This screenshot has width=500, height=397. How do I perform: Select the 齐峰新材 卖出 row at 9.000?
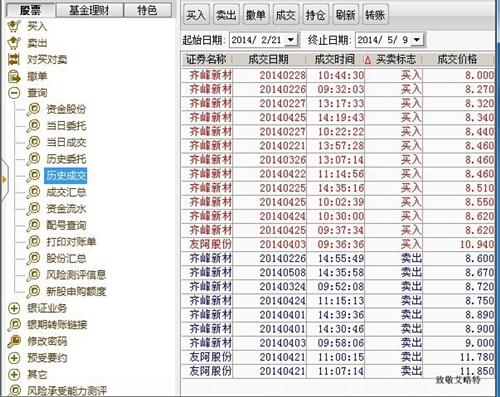pos(338,343)
